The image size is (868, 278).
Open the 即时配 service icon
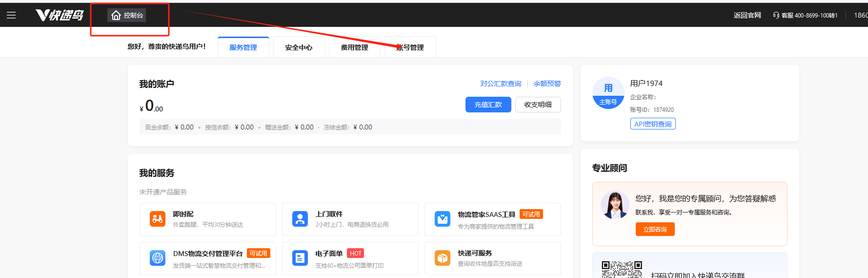(x=158, y=219)
